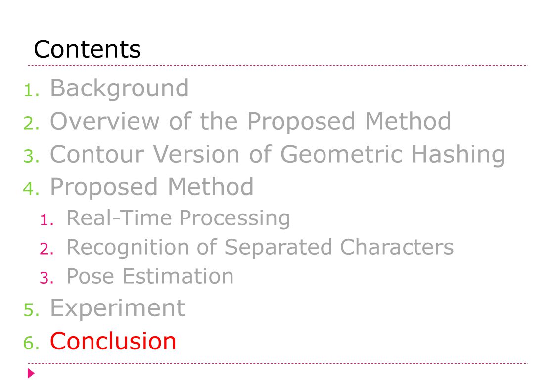Click the pink sub-number 1 marker
The height and width of the screenshot is (392, 555).
(46, 220)
